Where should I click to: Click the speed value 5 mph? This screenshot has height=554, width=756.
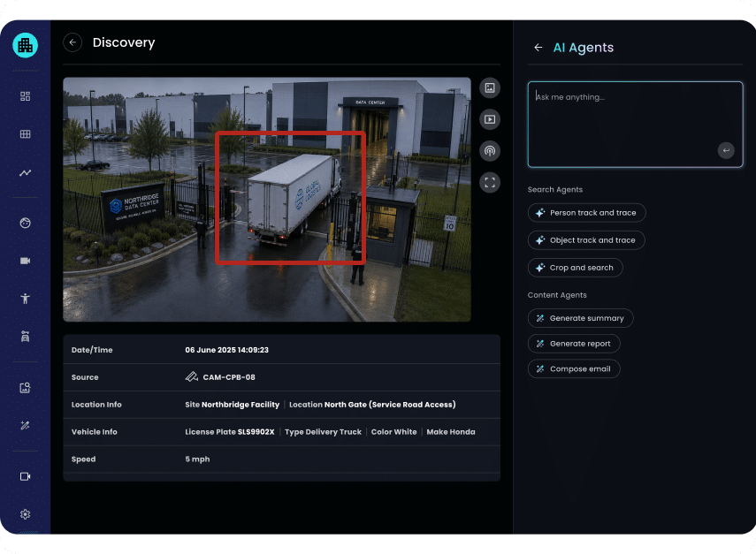click(x=197, y=459)
